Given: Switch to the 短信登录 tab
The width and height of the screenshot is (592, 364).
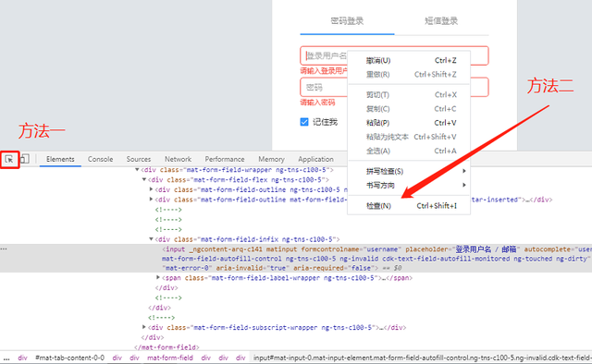Looking at the screenshot, I should (441, 21).
